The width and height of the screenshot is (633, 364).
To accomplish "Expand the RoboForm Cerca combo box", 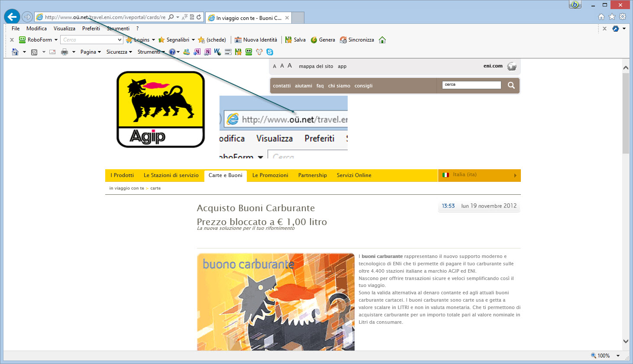I will (119, 40).
